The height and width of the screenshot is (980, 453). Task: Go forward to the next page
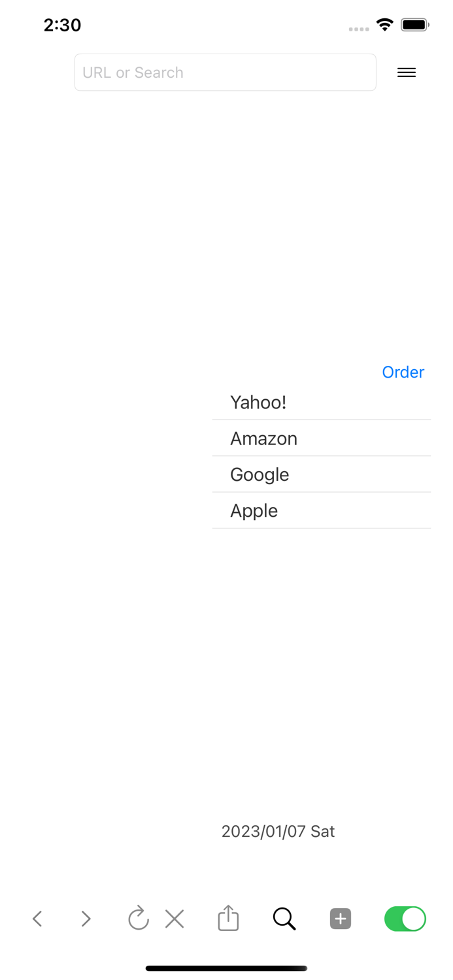click(86, 919)
